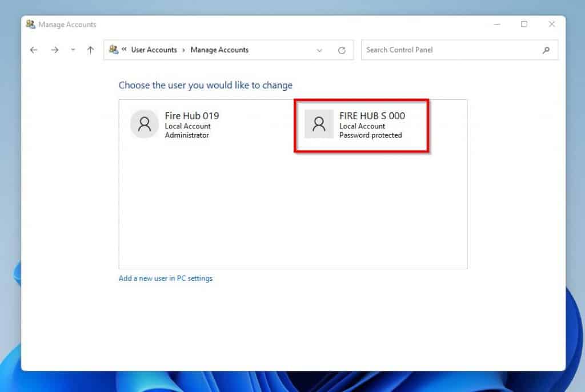
Task: Go back with the left arrow
Action: 34,50
